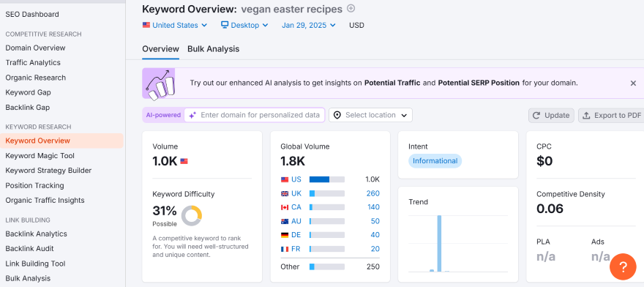Go to Traffic Analytics

point(33,62)
